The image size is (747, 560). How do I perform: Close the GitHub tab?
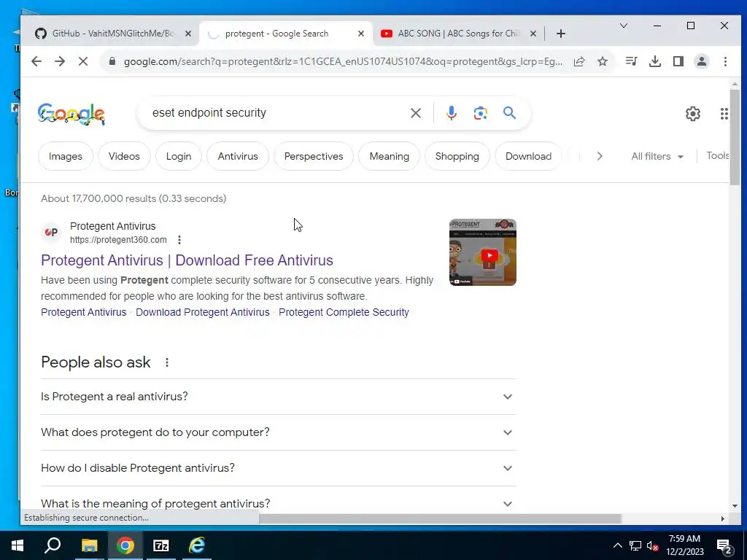pos(188,34)
